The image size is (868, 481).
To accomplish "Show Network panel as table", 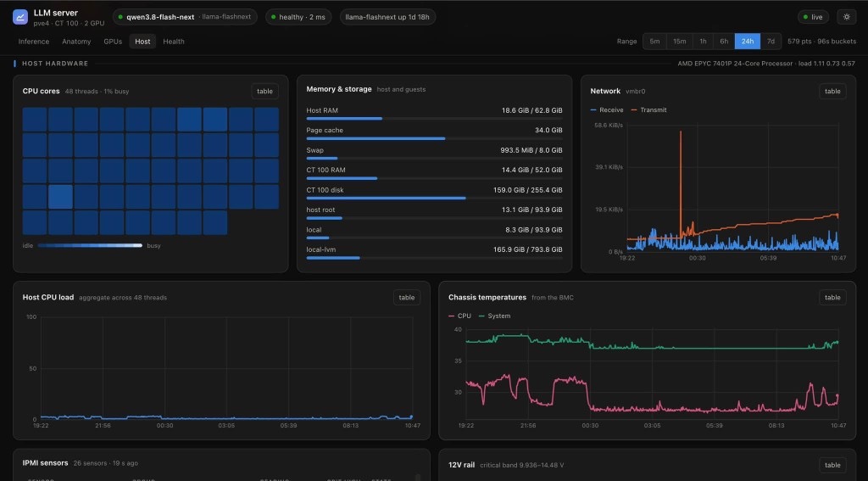I will (832, 92).
